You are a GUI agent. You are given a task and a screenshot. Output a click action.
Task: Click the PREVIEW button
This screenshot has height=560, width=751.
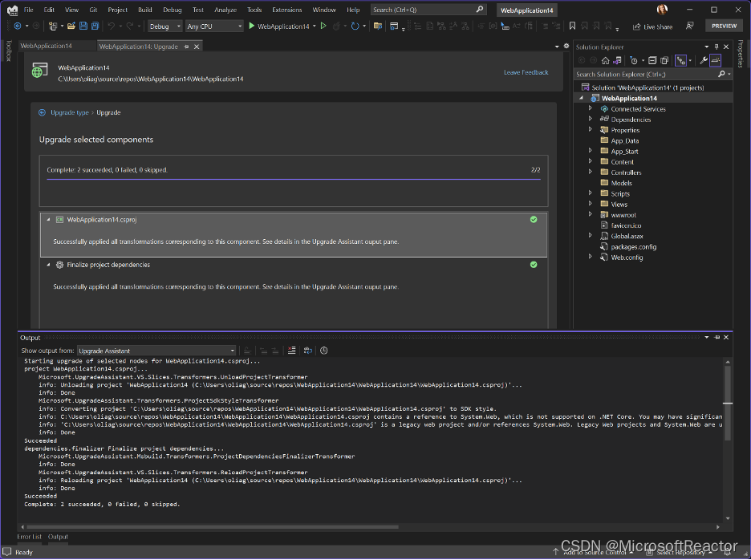(x=724, y=26)
